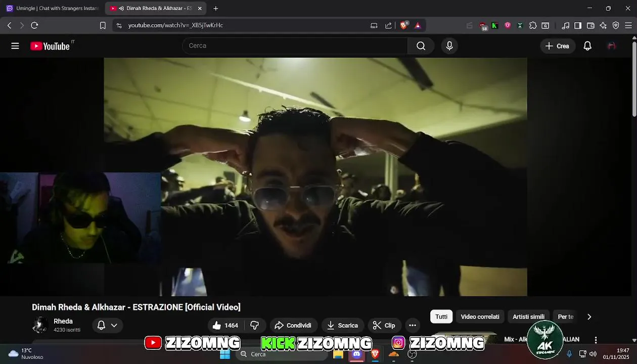Select the Tutti filter chip
The image size is (637, 364).
click(441, 317)
